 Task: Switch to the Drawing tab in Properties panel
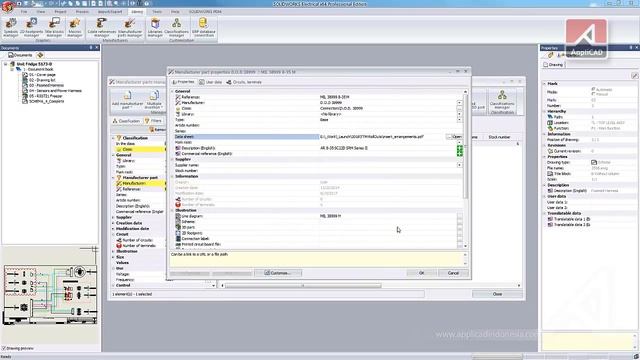point(553,65)
